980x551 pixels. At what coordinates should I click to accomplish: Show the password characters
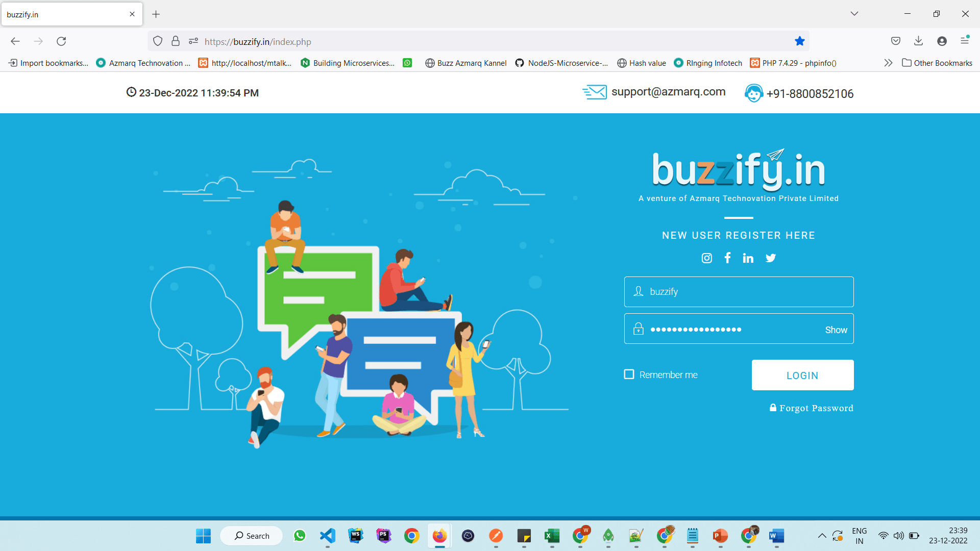click(836, 330)
